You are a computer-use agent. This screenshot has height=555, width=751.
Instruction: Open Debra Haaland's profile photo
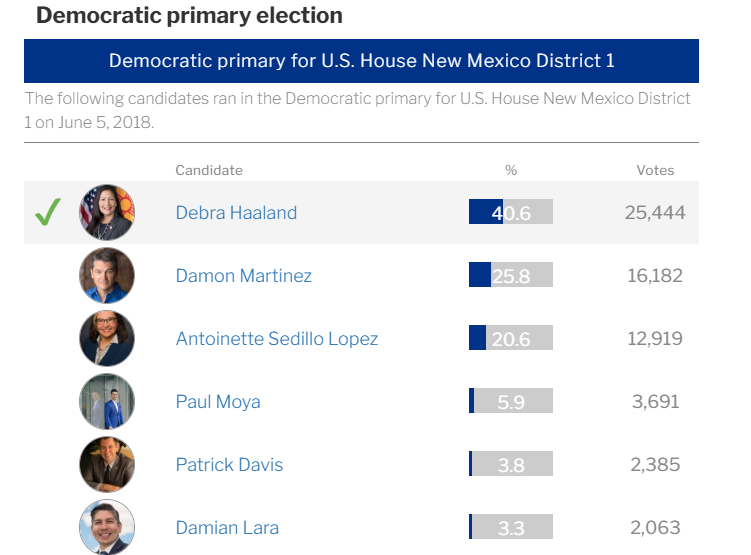coord(107,212)
